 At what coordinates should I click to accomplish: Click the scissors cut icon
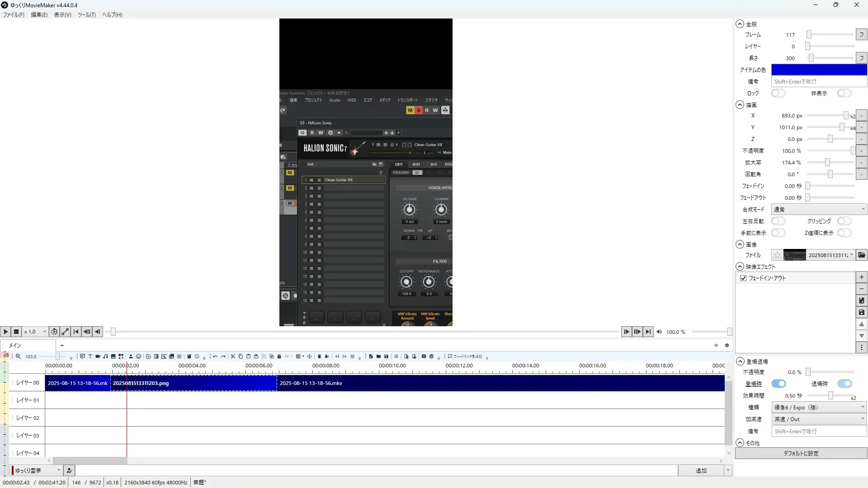tap(233, 357)
